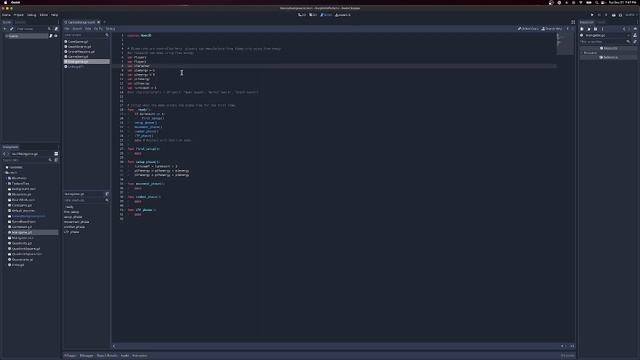This screenshot has height=360, width=640.
Task: Open the Editor menu
Action: 44,15
